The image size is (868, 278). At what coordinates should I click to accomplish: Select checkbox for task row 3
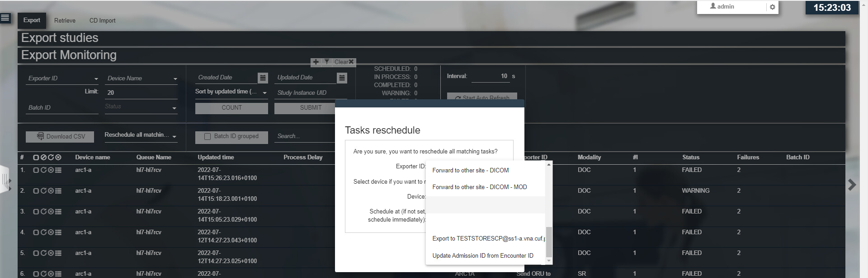pos(36,212)
